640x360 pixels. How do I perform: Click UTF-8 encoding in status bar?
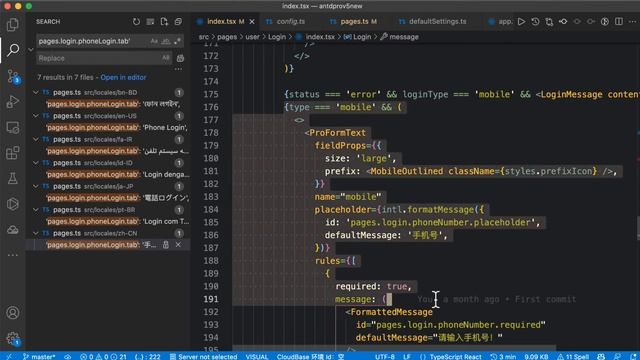384,356
